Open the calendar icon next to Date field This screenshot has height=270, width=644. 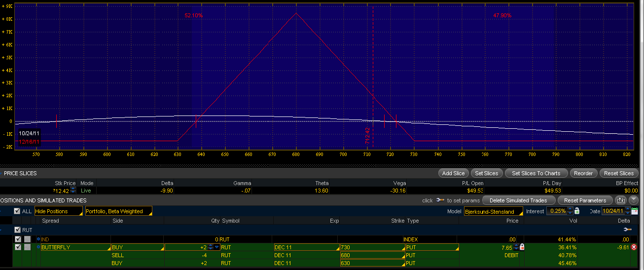(x=635, y=211)
